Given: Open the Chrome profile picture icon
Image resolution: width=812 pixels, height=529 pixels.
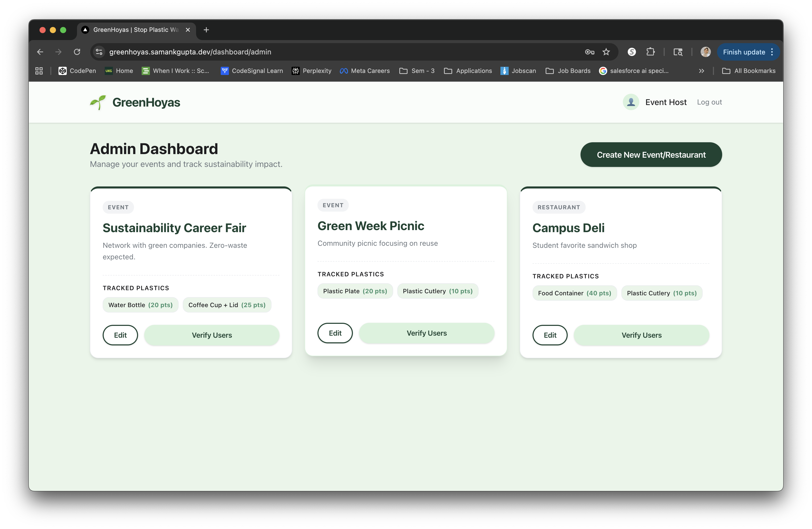Looking at the screenshot, I should [705, 52].
